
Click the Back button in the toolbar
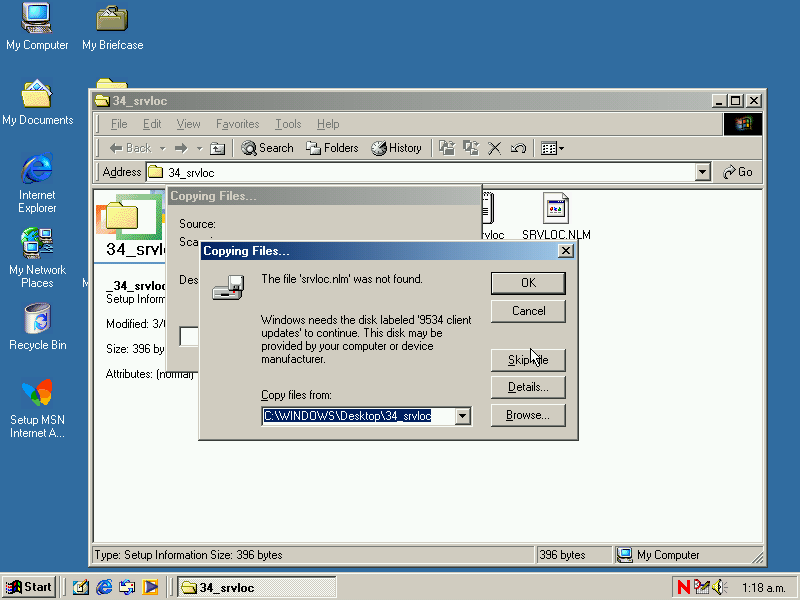[131, 148]
